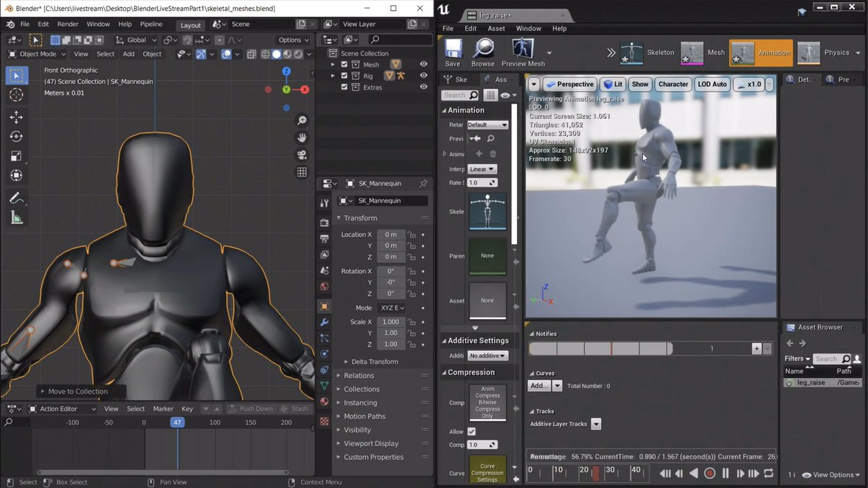This screenshot has height=488, width=868.
Task: Toggle loop playback in Unreal timeline
Action: 768,474
